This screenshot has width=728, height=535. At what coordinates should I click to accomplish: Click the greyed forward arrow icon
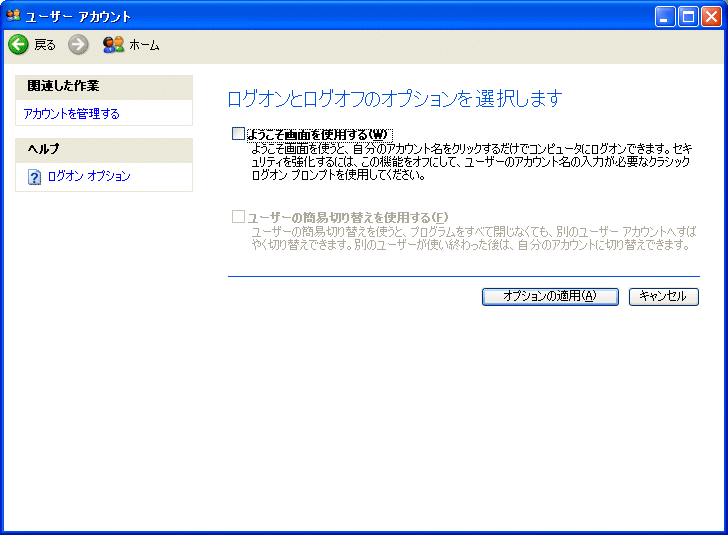click(x=78, y=45)
